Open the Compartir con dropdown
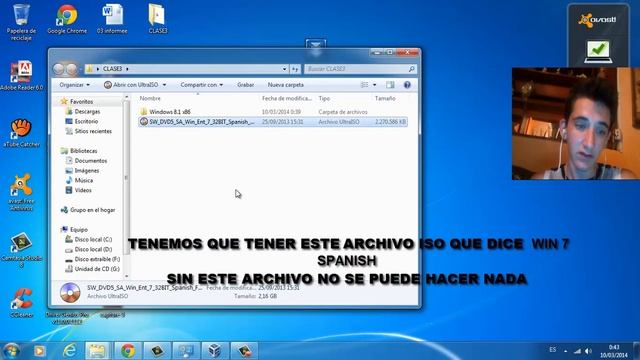 pyautogui.click(x=202, y=85)
